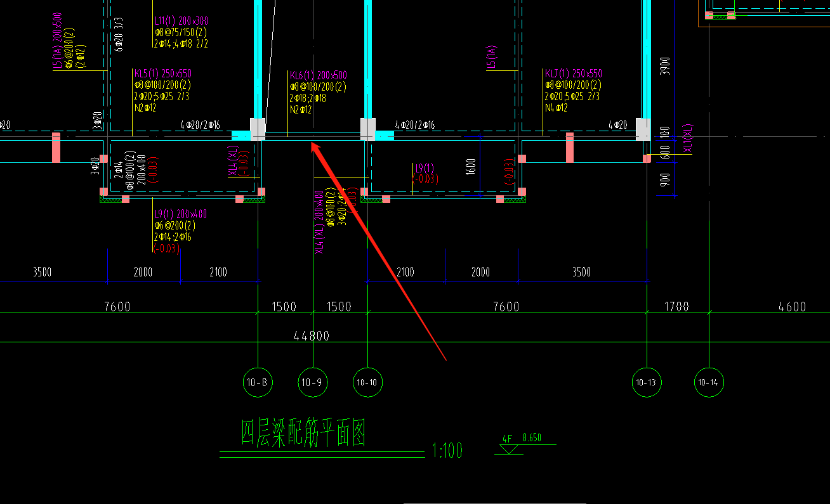This screenshot has height=504, width=830.
Task: Click beam label L11(1) 200x300
Action: 181,20
